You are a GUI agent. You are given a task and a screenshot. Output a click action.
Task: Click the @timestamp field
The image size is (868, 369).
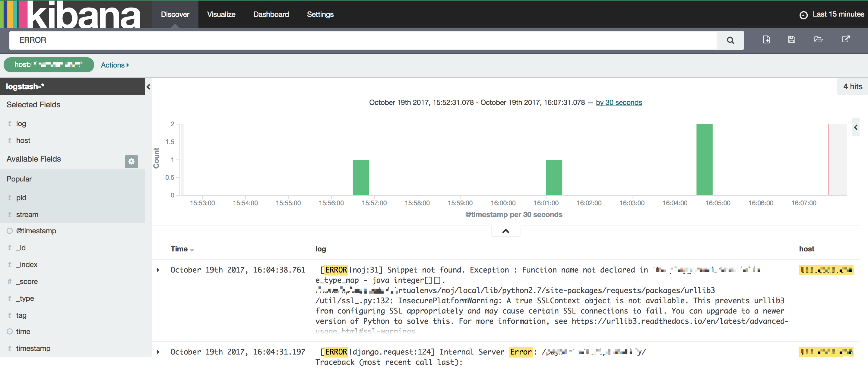36,231
